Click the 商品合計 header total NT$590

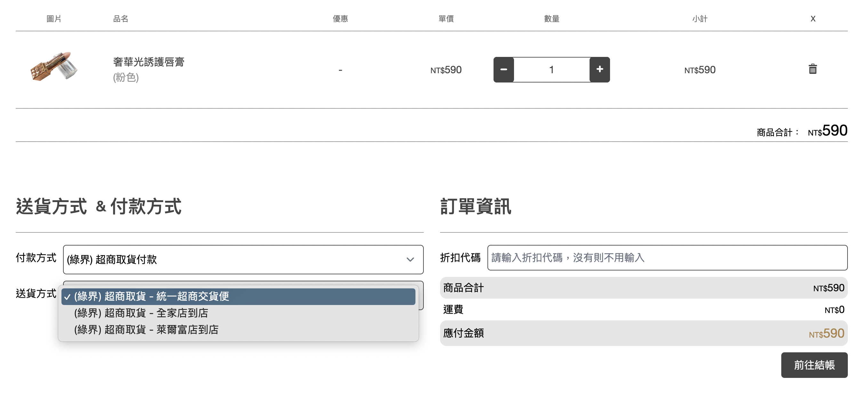[x=828, y=131]
